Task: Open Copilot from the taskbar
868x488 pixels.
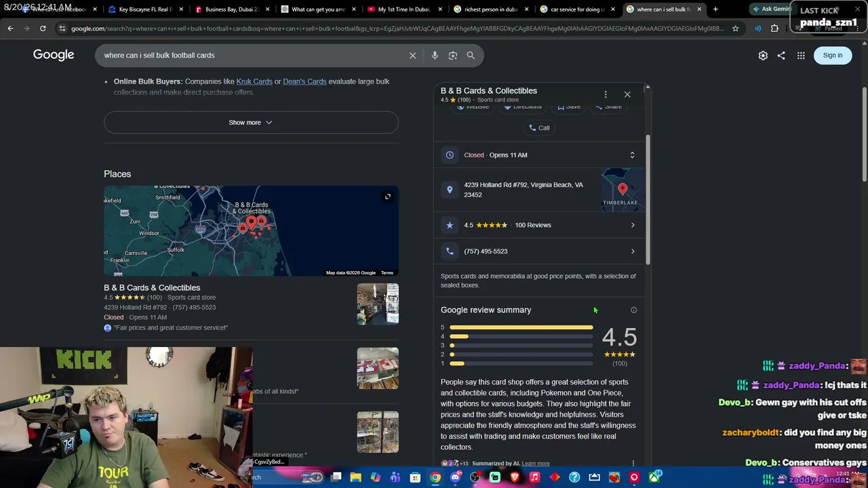Action: 376,477
